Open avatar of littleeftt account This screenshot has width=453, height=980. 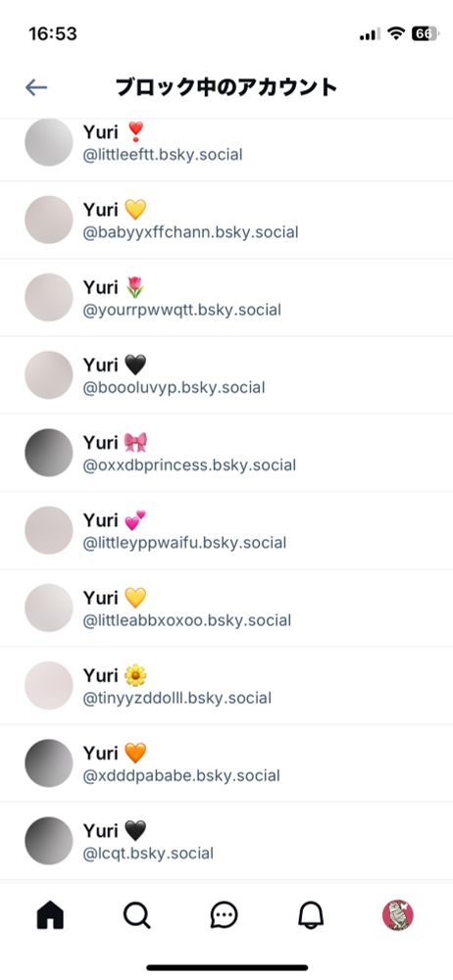(49, 142)
